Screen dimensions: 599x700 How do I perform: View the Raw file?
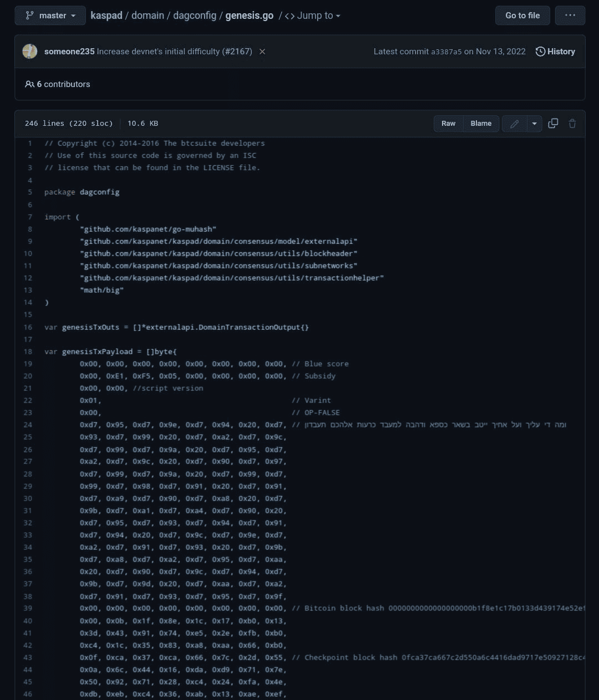[448, 123]
